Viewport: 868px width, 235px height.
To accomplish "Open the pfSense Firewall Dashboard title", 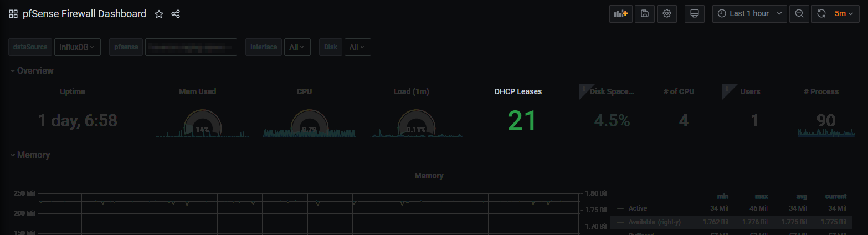I will click(84, 14).
